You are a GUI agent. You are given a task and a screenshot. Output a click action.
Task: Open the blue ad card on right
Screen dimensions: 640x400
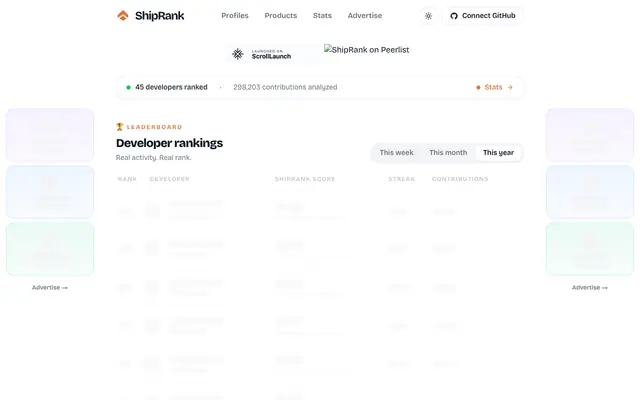pyautogui.click(x=590, y=192)
